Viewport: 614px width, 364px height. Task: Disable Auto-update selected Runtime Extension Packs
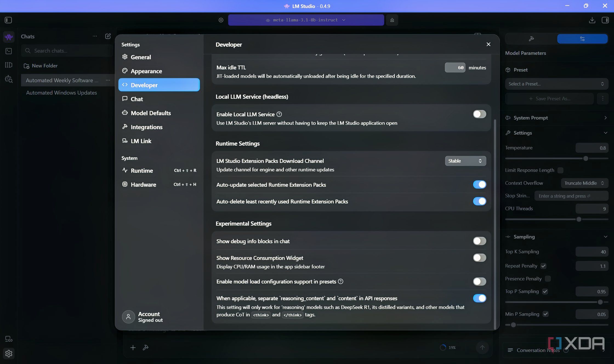click(x=479, y=184)
